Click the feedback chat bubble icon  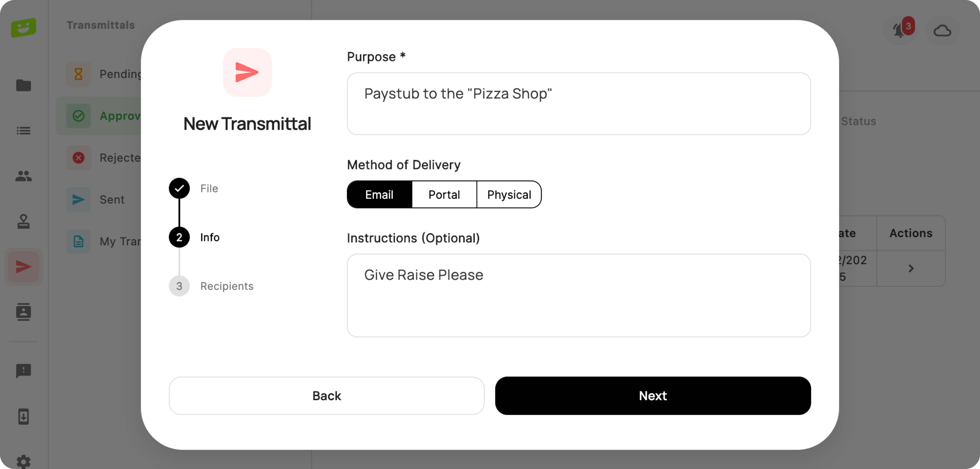tap(24, 371)
